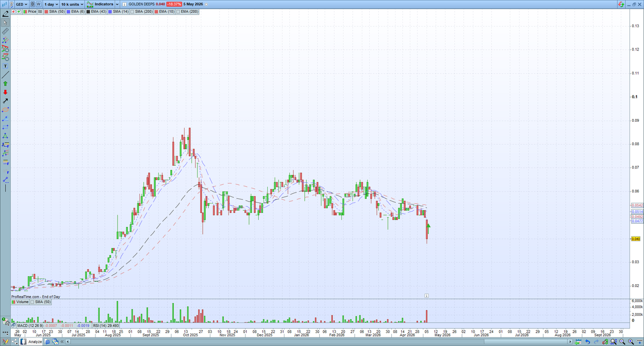Click the 0.0477 price axis label
The image size is (644, 346).
636,221
